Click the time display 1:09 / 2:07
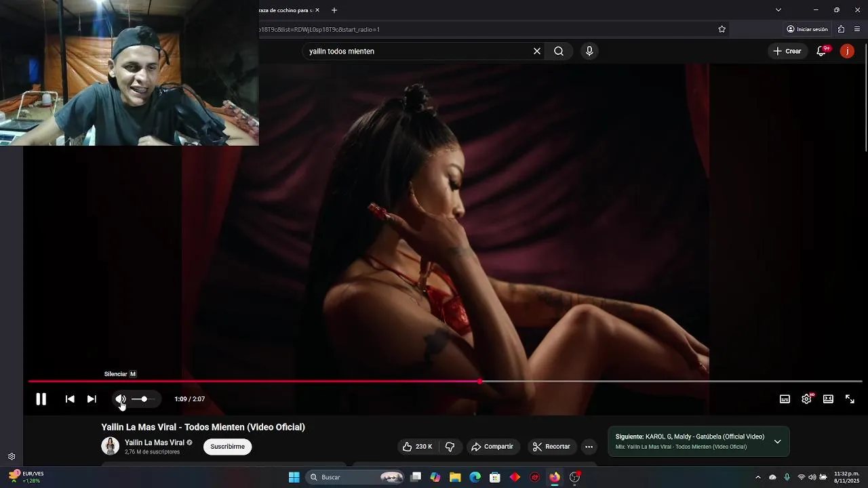The width and height of the screenshot is (868, 488). pyautogui.click(x=189, y=399)
